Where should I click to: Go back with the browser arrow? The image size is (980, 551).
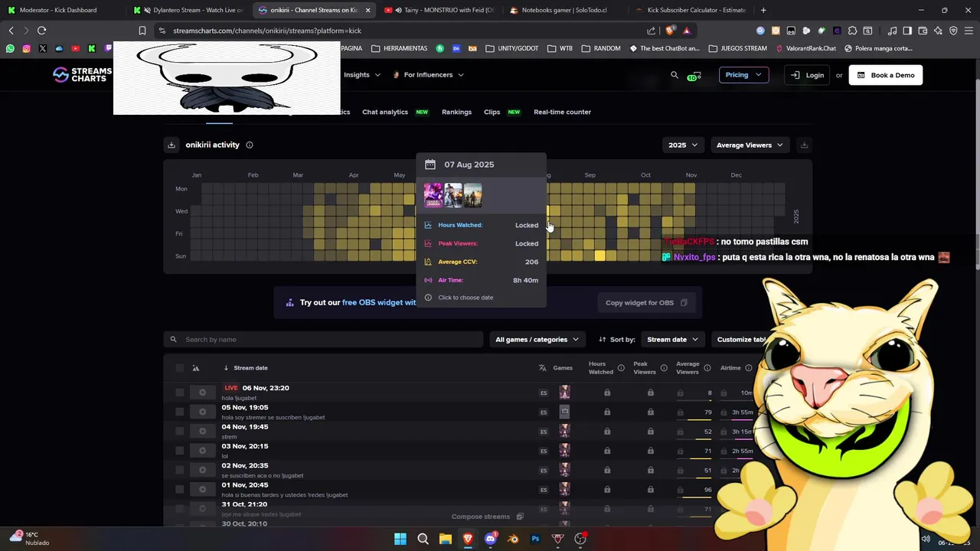[x=11, y=31]
